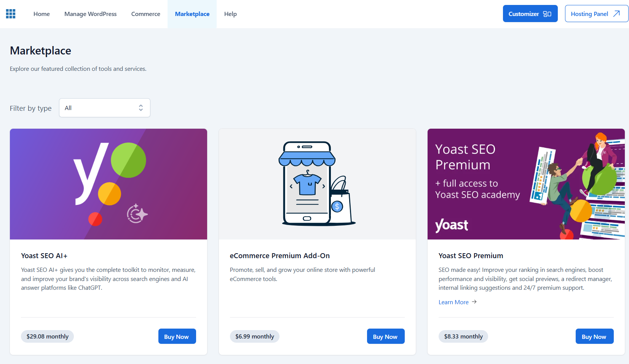Buy Now for eCommerce Premium Add-On
This screenshot has width=629, height=364.
pyautogui.click(x=385, y=337)
